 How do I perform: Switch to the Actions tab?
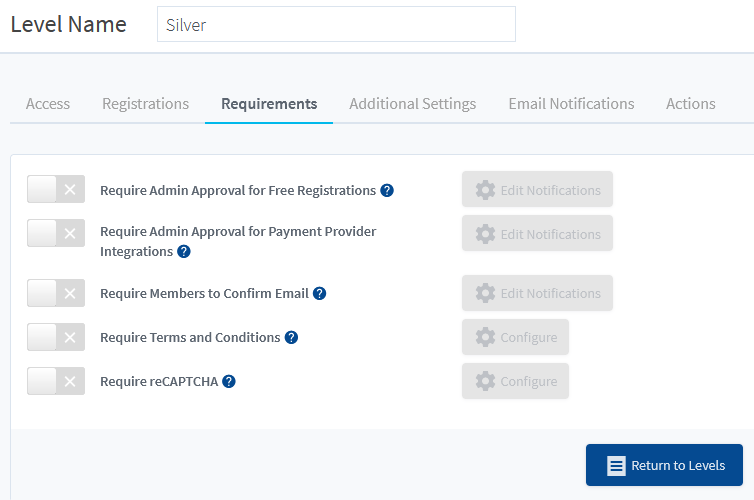point(691,104)
